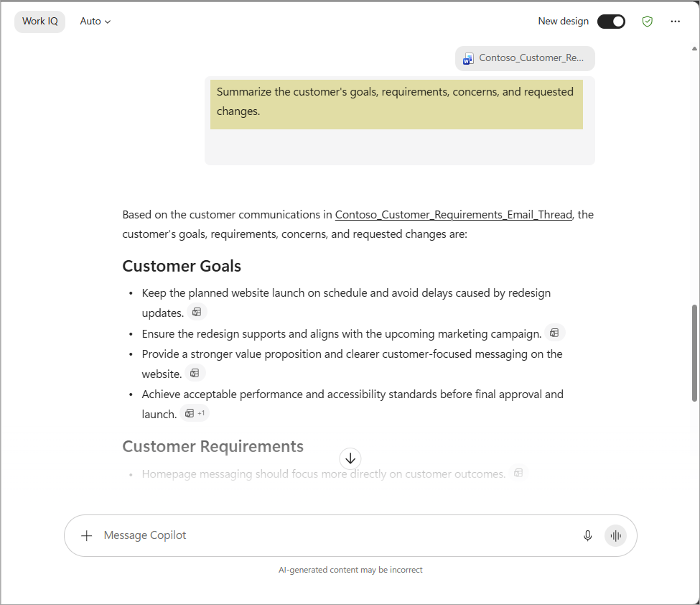Open the Auto mode dropdown

click(x=95, y=22)
